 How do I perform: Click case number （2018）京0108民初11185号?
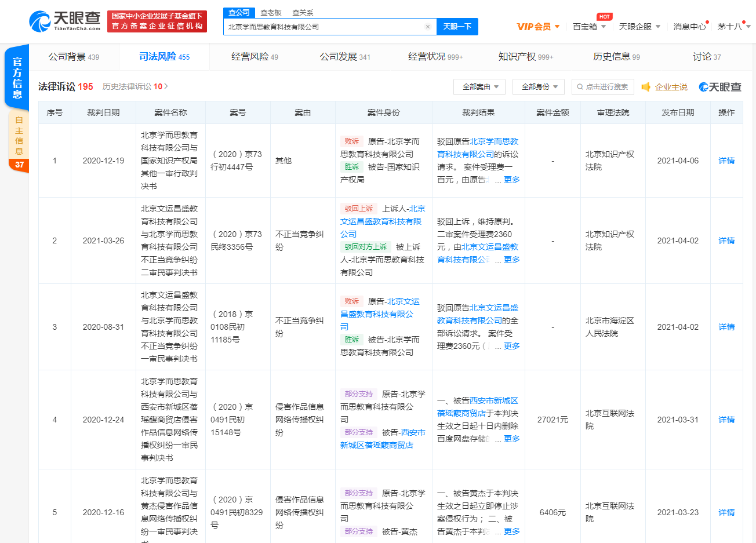coord(232,327)
